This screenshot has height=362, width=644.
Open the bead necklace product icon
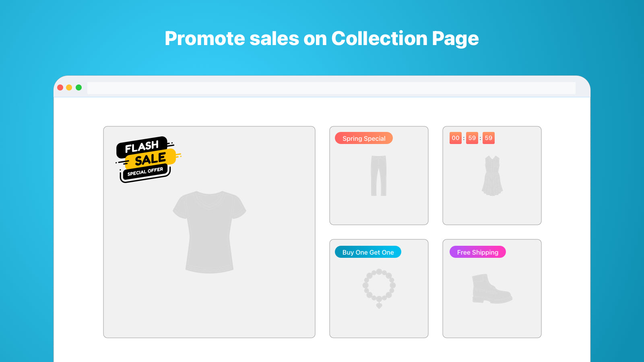379,286
